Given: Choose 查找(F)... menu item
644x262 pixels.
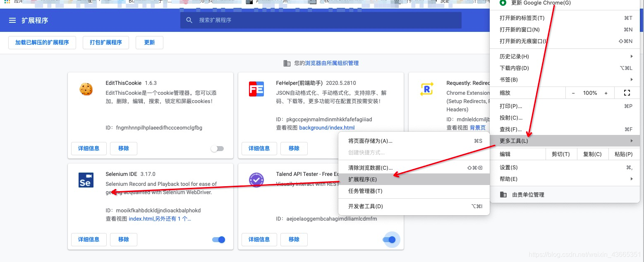Looking at the screenshot, I should click(x=565, y=129).
